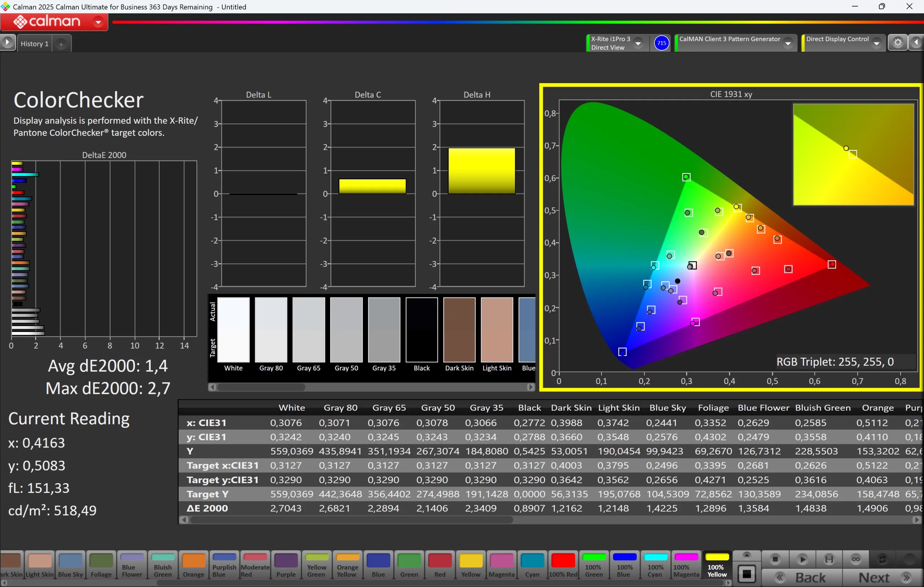Open the settings gear icon
The image size is (924, 587).
[x=898, y=43]
